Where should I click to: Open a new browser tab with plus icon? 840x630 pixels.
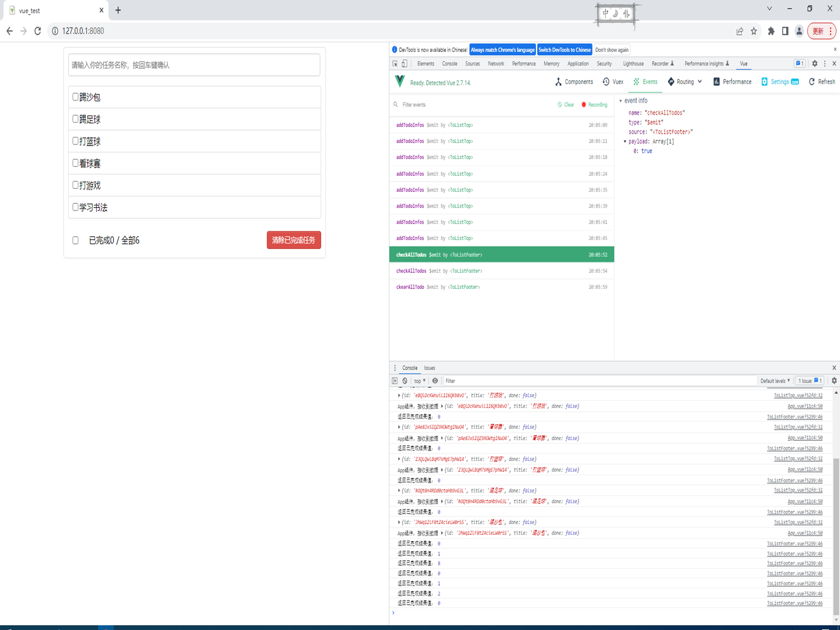click(118, 10)
